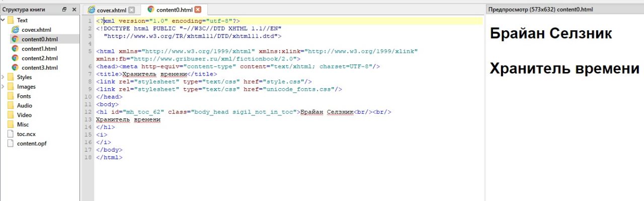Viewport: 644px width, 201px height.
Task: Click the Chrome icon beside content2.html
Action: (x=15, y=58)
